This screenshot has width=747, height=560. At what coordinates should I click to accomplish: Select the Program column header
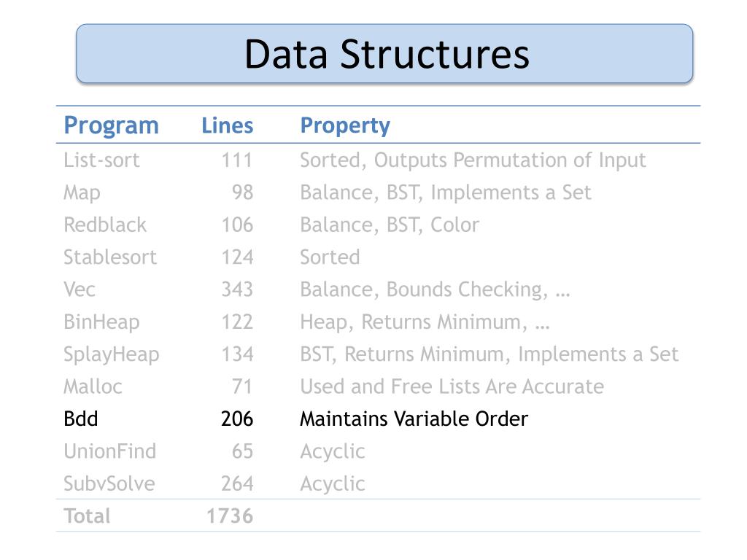pos(111,126)
